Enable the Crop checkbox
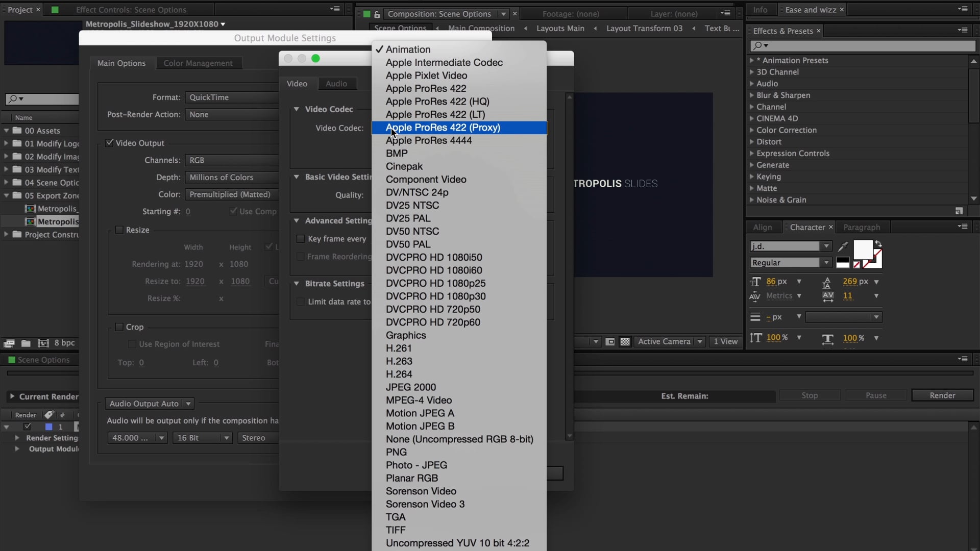Image resolution: width=980 pixels, height=551 pixels. tap(119, 327)
